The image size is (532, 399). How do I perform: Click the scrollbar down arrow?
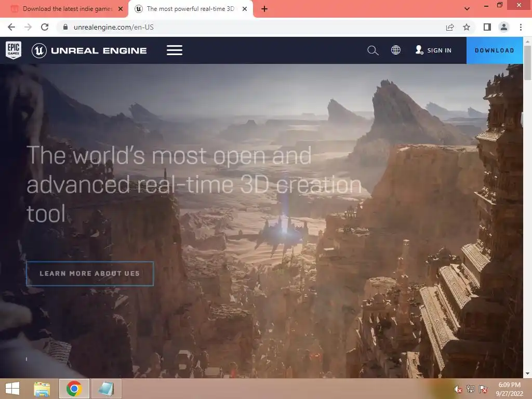[x=527, y=374]
